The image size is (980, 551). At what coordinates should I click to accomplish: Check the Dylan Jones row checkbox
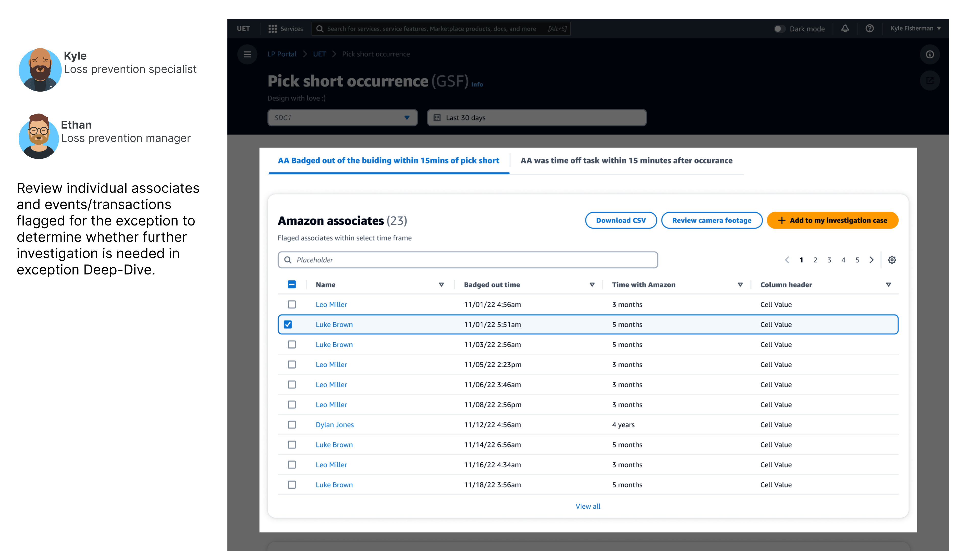(x=292, y=424)
